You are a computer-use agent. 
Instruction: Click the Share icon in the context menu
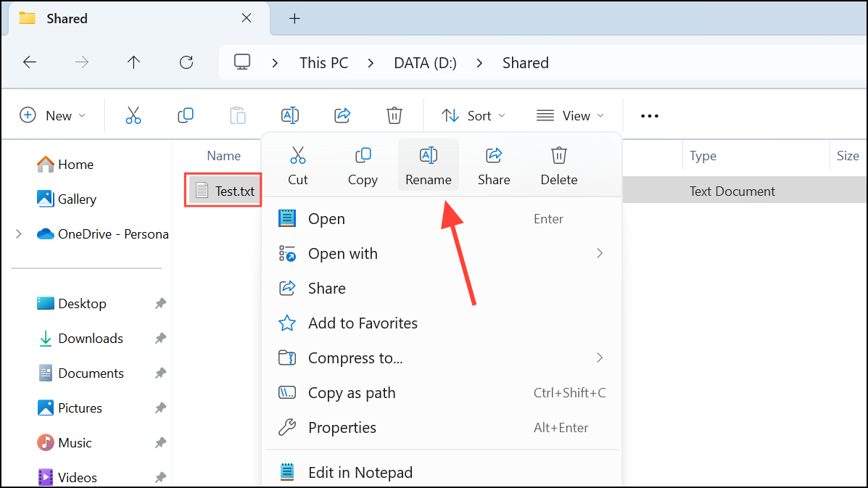[493, 164]
